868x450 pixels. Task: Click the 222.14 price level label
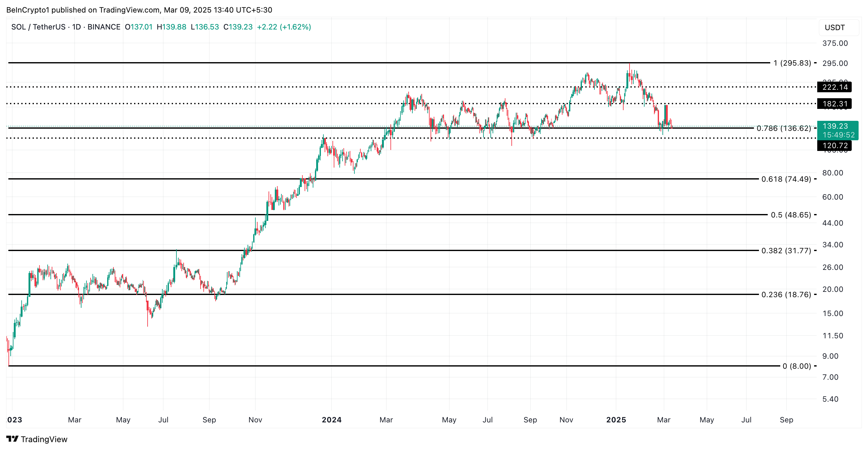pyautogui.click(x=835, y=87)
